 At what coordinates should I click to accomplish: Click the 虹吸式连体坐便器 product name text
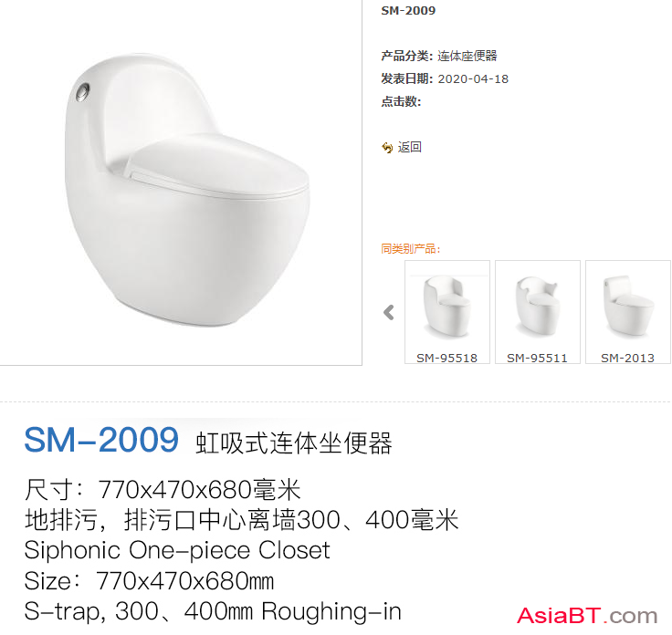tap(294, 442)
